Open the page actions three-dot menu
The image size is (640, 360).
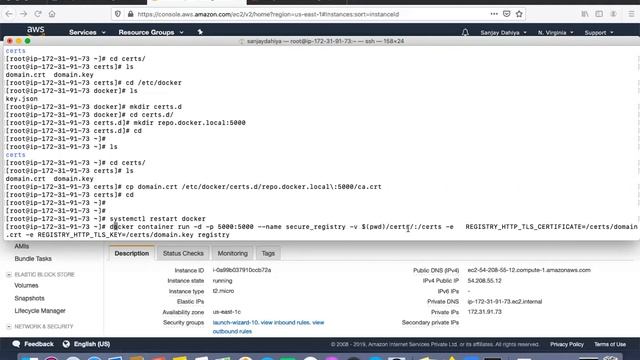point(494,14)
